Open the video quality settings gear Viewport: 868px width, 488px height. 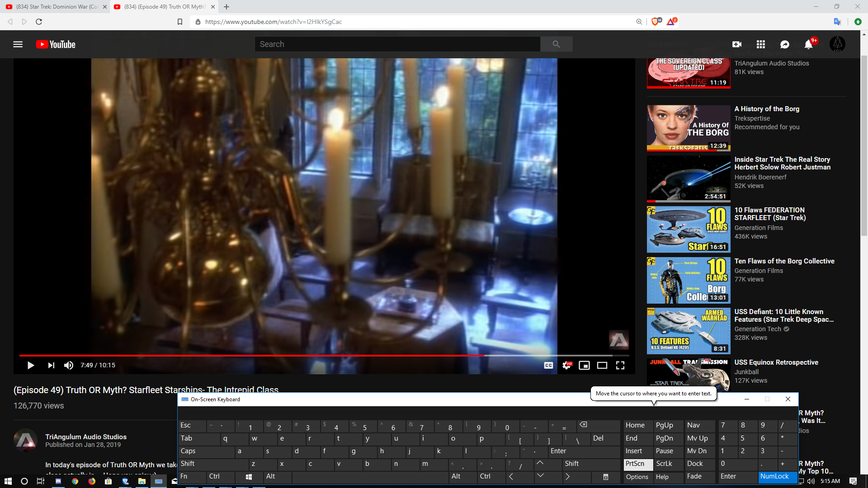[566, 365]
